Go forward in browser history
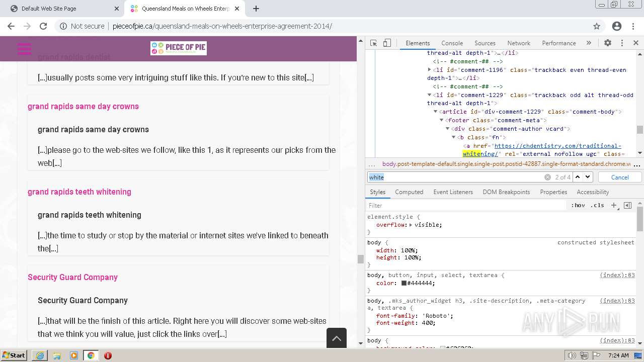Image resolution: width=644 pixels, height=362 pixels. click(x=27, y=26)
